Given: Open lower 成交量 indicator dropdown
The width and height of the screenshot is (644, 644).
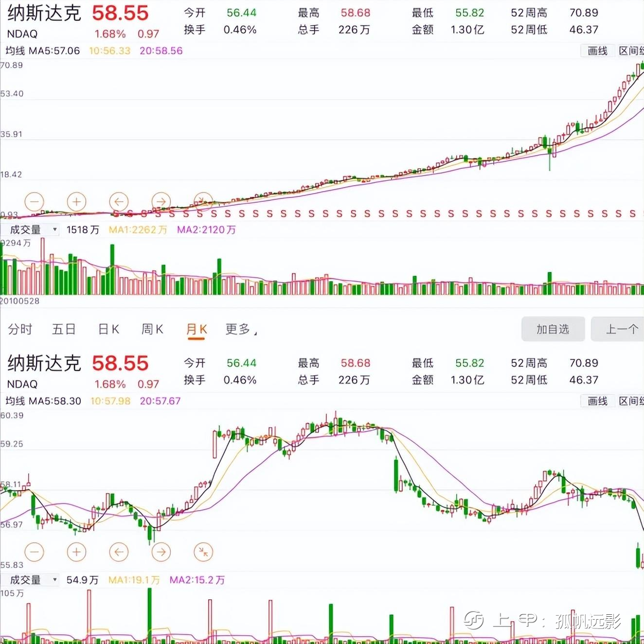Looking at the screenshot, I should click(x=30, y=580).
